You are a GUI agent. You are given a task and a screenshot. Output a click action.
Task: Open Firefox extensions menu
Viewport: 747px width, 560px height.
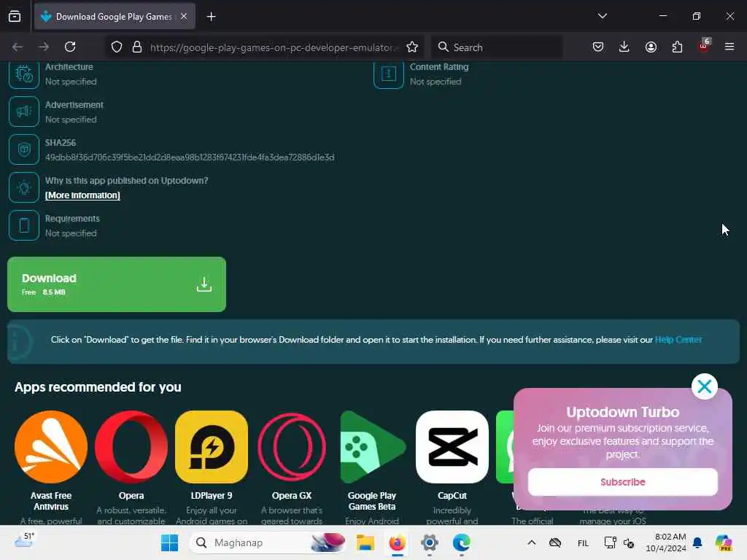click(677, 47)
